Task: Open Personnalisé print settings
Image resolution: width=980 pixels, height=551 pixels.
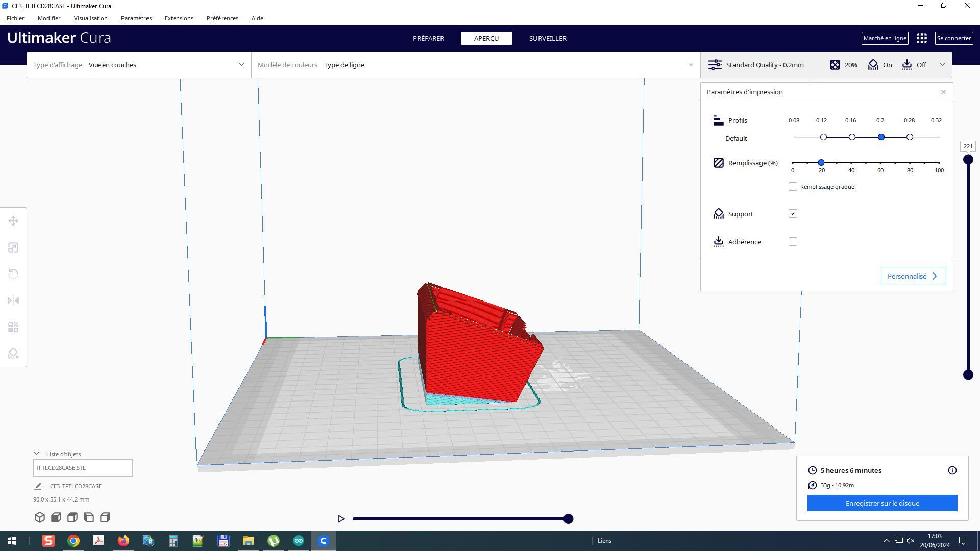Action: tap(913, 276)
